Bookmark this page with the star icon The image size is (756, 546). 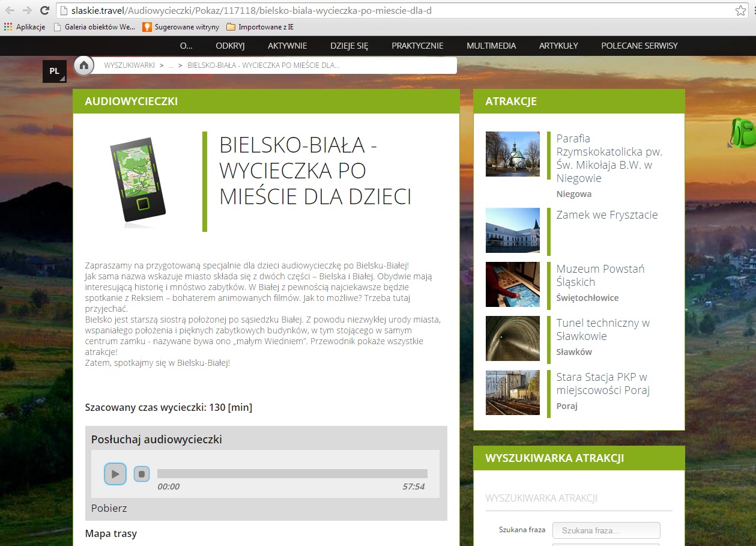(741, 11)
